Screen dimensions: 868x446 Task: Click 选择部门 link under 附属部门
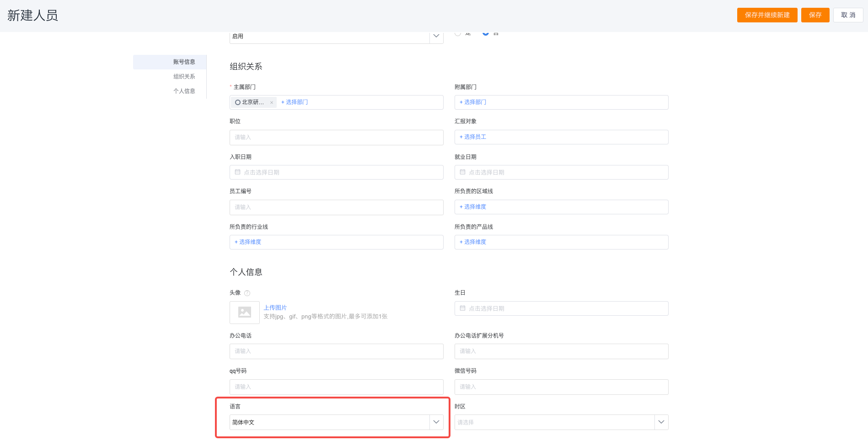pyautogui.click(x=473, y=102)
